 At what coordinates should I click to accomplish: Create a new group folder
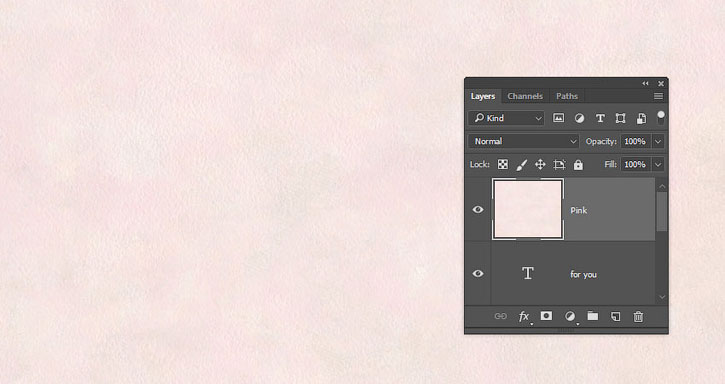(x=593, y=316)
